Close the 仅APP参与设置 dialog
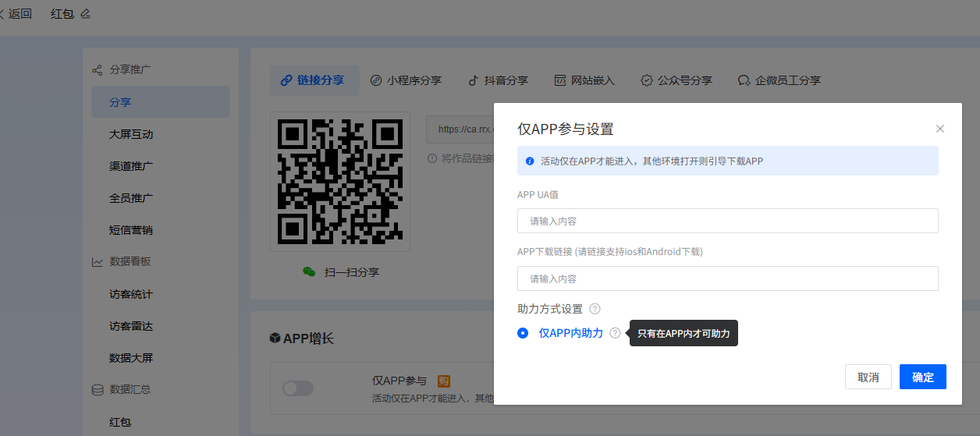 (939, 129)
